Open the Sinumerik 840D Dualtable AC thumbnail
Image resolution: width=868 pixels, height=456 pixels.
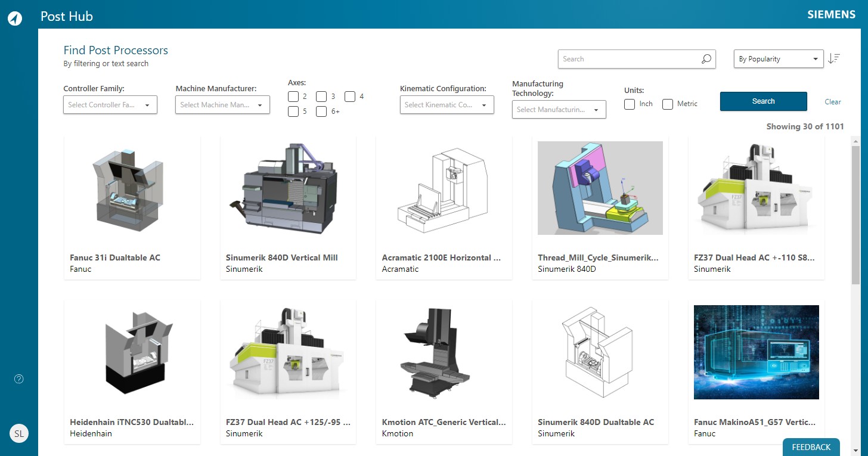click(x=600, y=352)
